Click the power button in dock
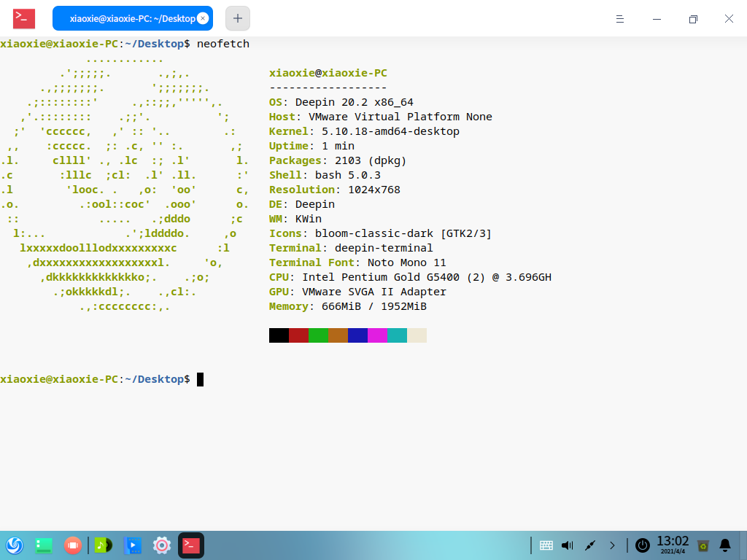Image resolution: width=747 pixels, height=560 pixels. click(x=642, y=545)
